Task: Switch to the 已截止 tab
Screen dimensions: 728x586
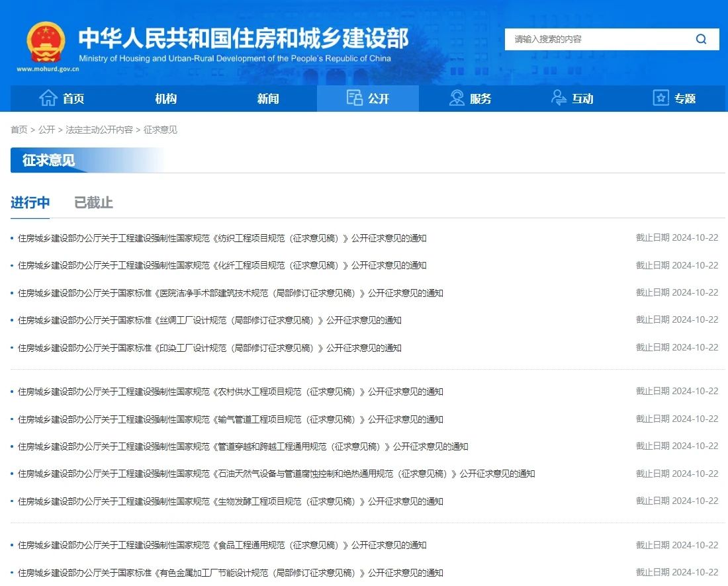Action: pyautogui.click(x=93, y=202)
